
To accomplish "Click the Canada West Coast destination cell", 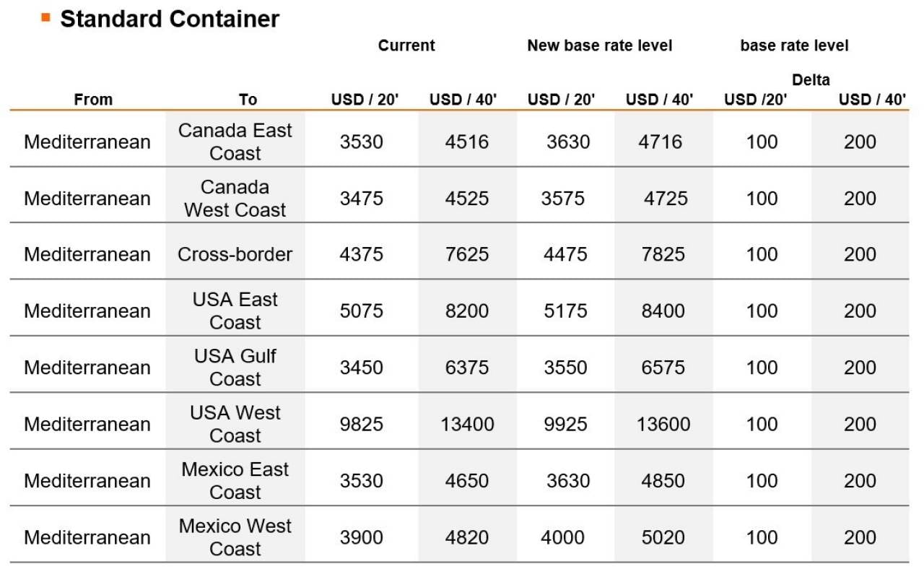I will (x=235, y=199).
